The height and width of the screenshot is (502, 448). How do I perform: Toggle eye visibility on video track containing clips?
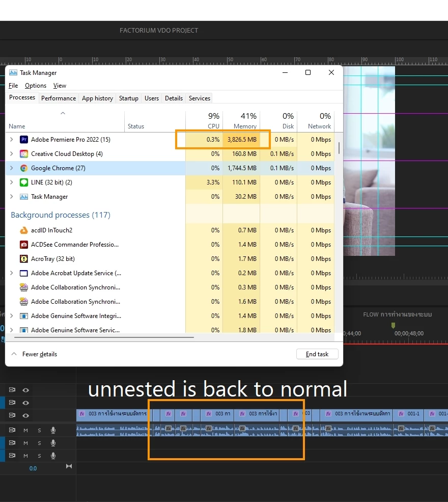point(26,415)
